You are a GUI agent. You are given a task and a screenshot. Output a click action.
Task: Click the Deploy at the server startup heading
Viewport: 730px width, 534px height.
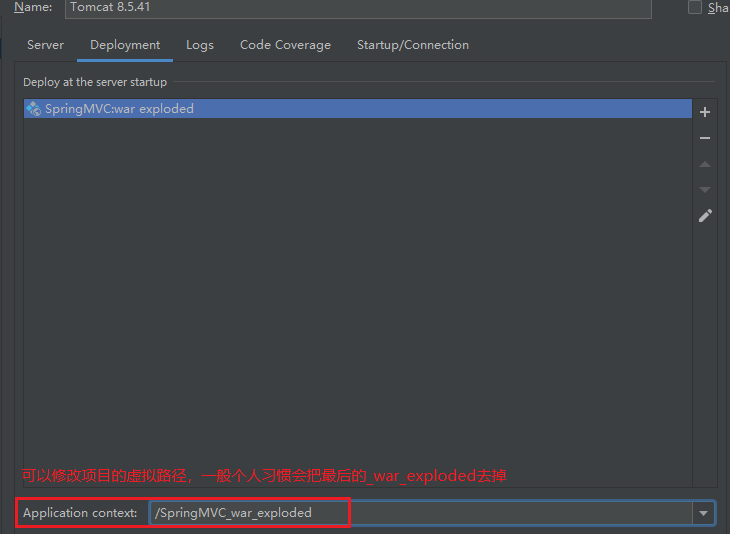pyautogui.click(x=95, y=82)
